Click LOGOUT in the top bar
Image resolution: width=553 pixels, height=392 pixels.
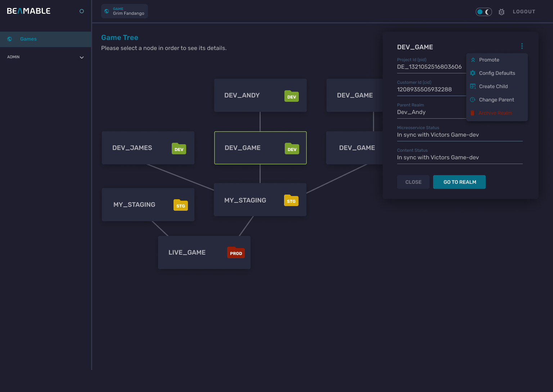click(524, 12)
